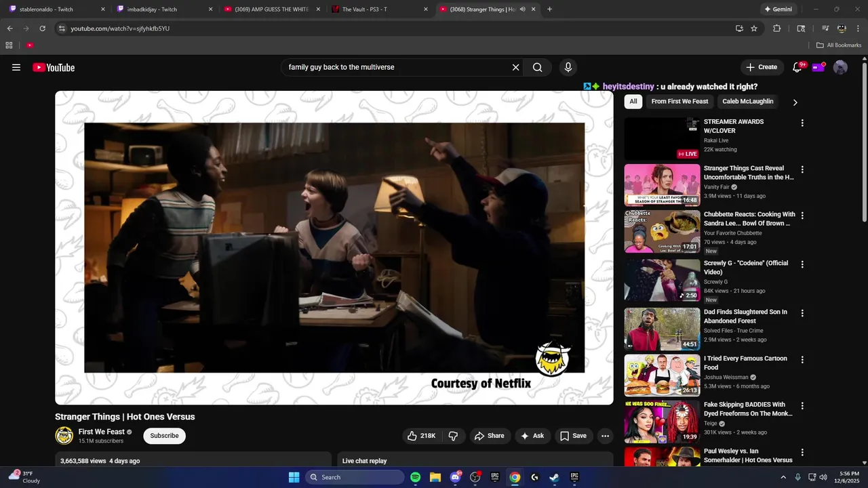Image resolution: width=868 pixels, height=488 pixels.
Task: Click the video player to pause
Action: (334, 247)
